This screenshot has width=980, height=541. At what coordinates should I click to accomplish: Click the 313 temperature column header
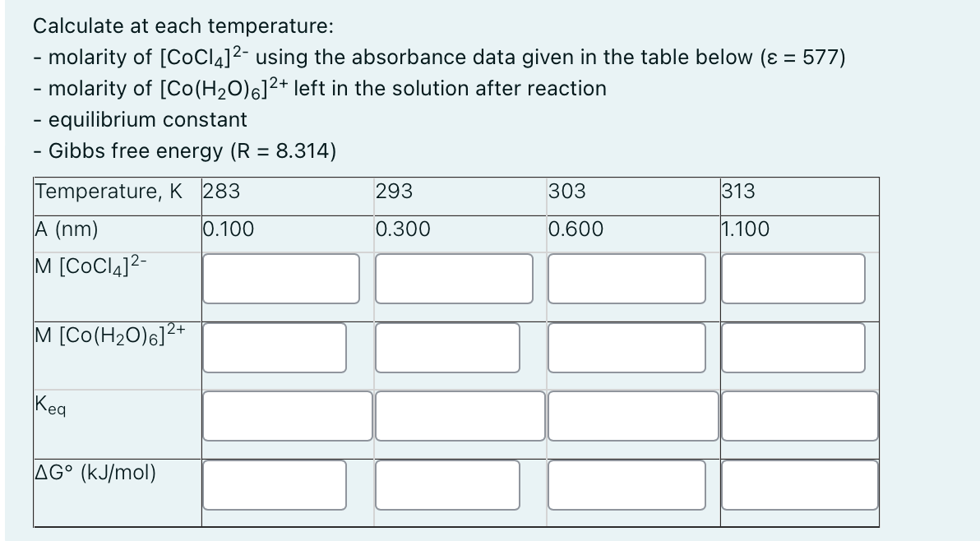(736, 192)
